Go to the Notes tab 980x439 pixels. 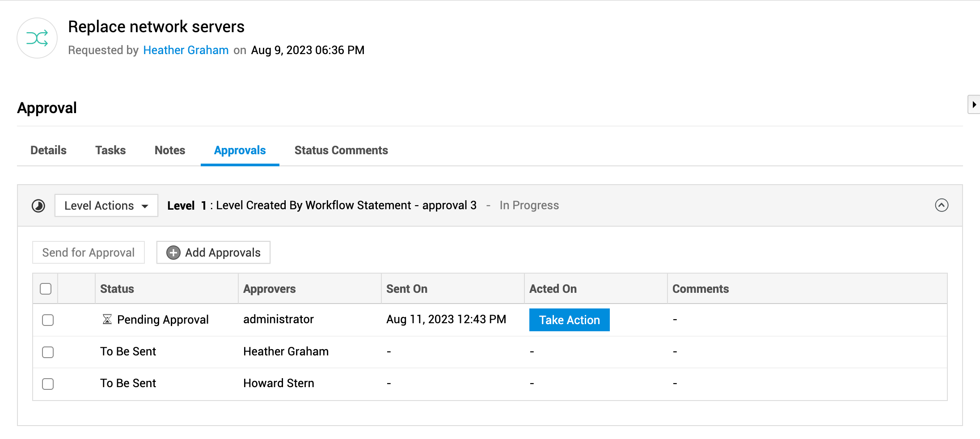(170, 150)
